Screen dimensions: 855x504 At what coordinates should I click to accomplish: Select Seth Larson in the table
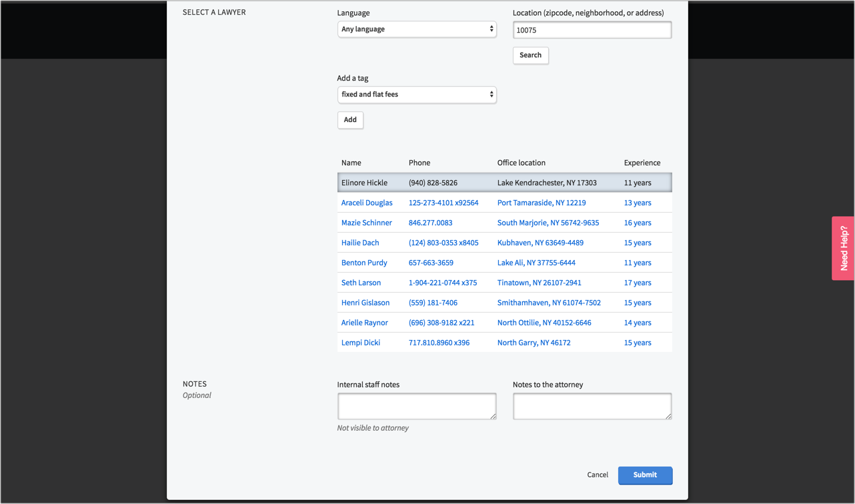pyautogui.click(x=361, y=283)
